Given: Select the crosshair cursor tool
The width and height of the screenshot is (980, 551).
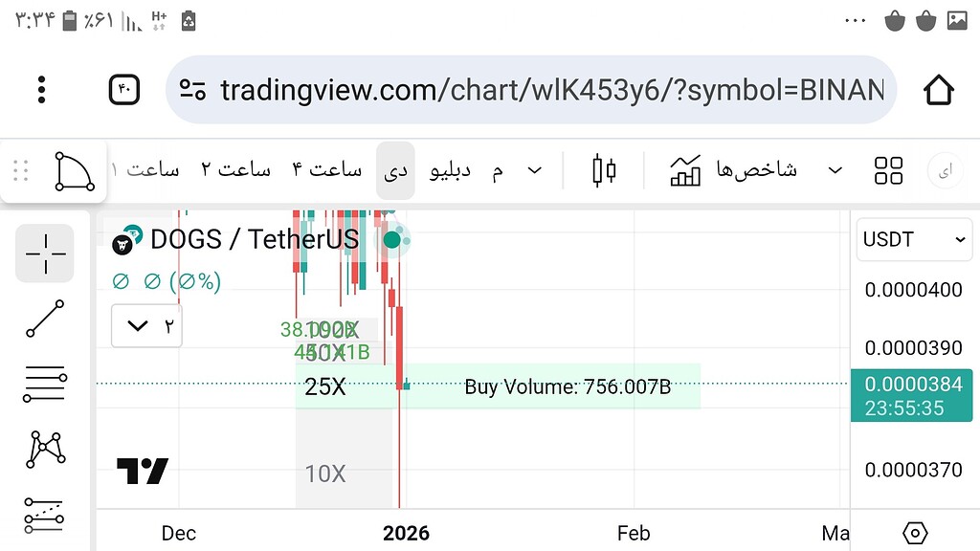Looking at the screenshot, I should pos(43,253).
